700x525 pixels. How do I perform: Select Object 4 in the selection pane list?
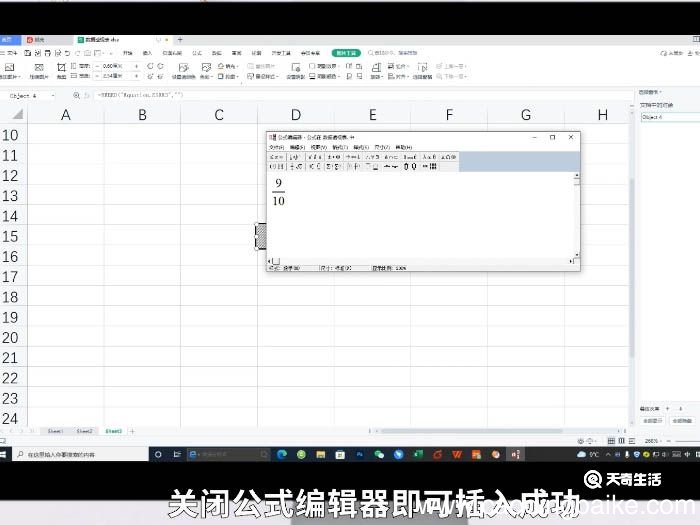click(x=670, y=117)
